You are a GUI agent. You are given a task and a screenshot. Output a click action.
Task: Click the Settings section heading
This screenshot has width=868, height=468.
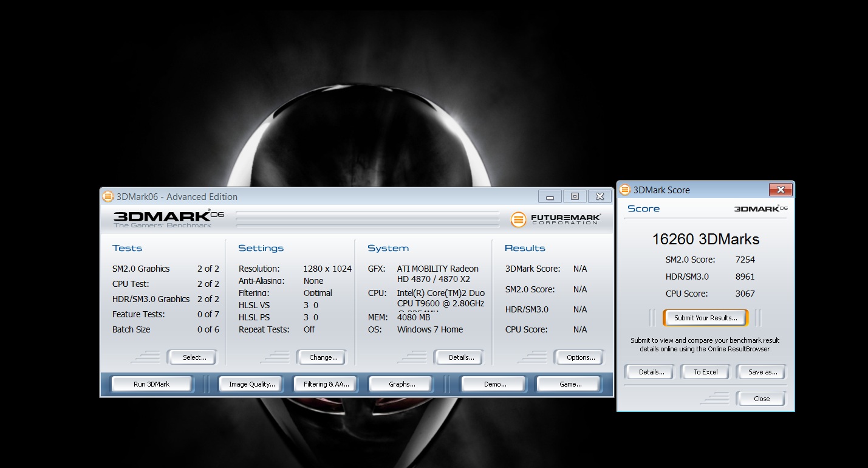pyautogui.click(x=261, y=248)
